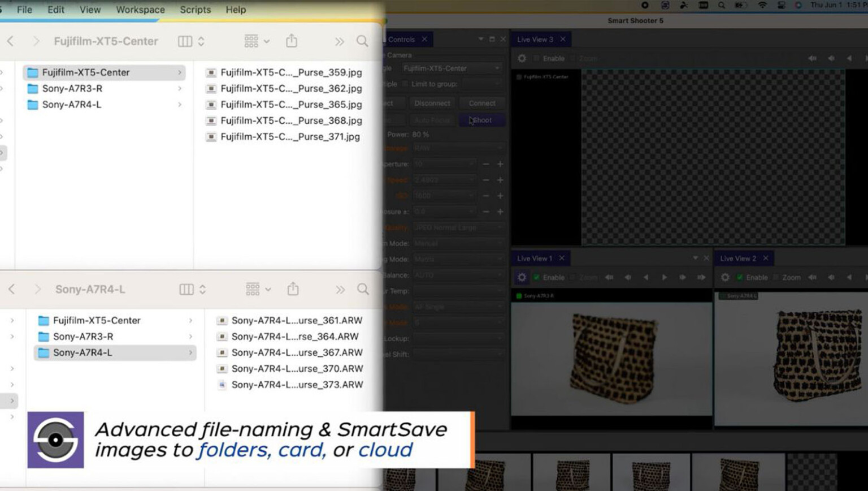
Task: Toggle Zoom checkbox in Live View 1
Action: point(572,277)
